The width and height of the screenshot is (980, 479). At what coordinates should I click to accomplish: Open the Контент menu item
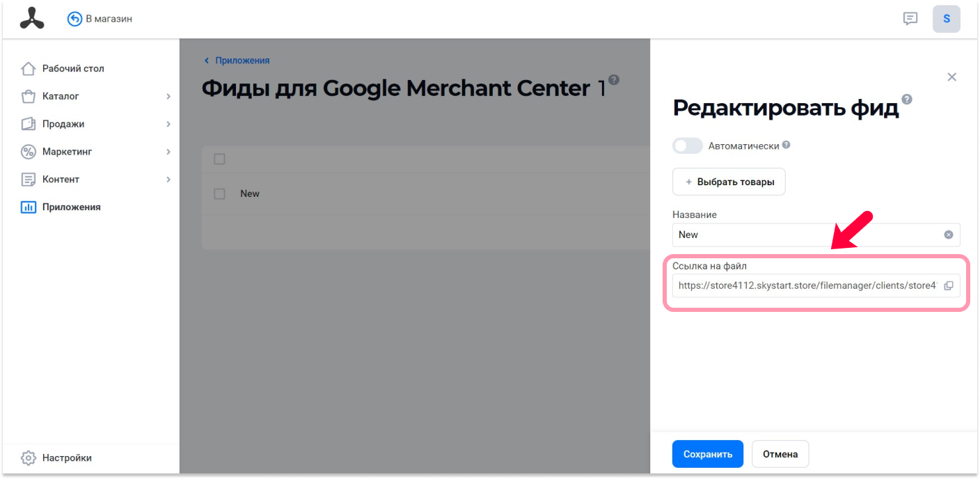(61, 180)
